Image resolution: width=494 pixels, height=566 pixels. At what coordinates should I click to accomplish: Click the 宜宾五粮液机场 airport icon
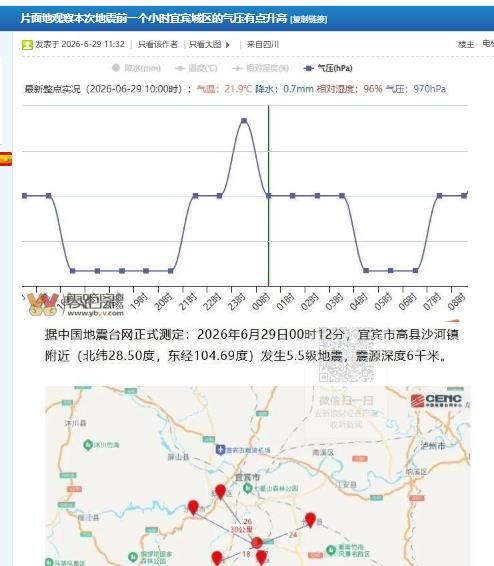[x=220, y=450]
